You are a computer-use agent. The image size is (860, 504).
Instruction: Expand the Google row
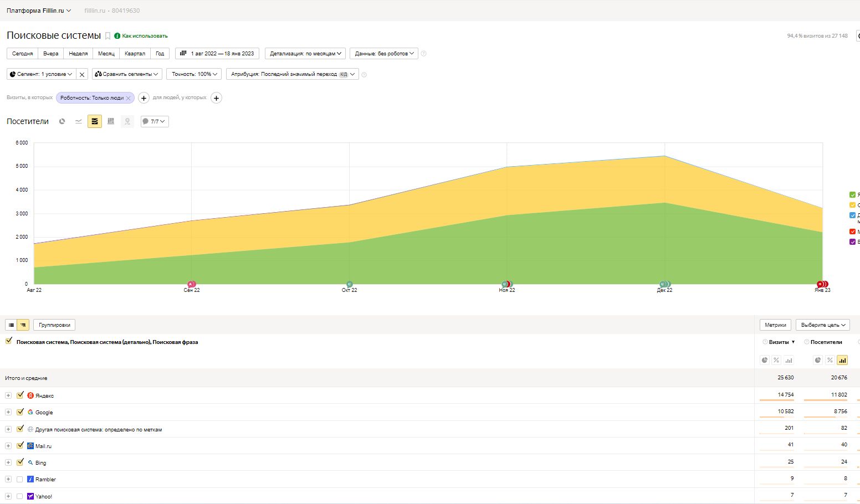pos(8,412)
